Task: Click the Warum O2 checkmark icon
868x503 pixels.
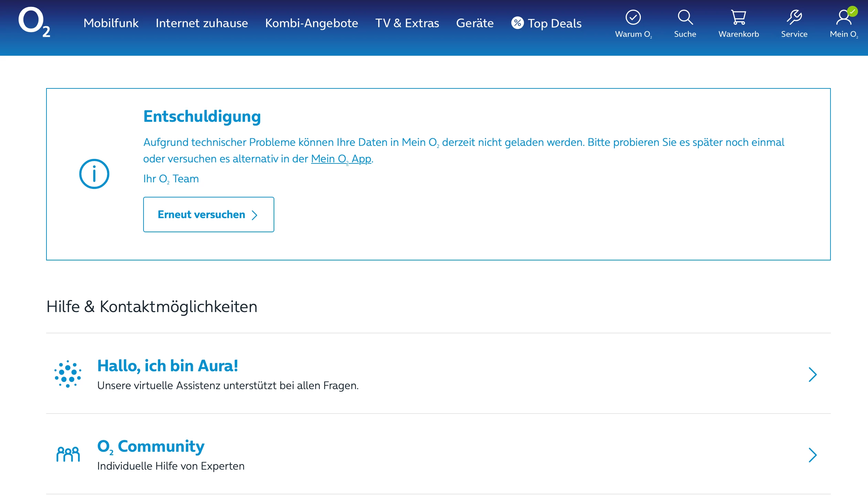Action: (633, 17)
